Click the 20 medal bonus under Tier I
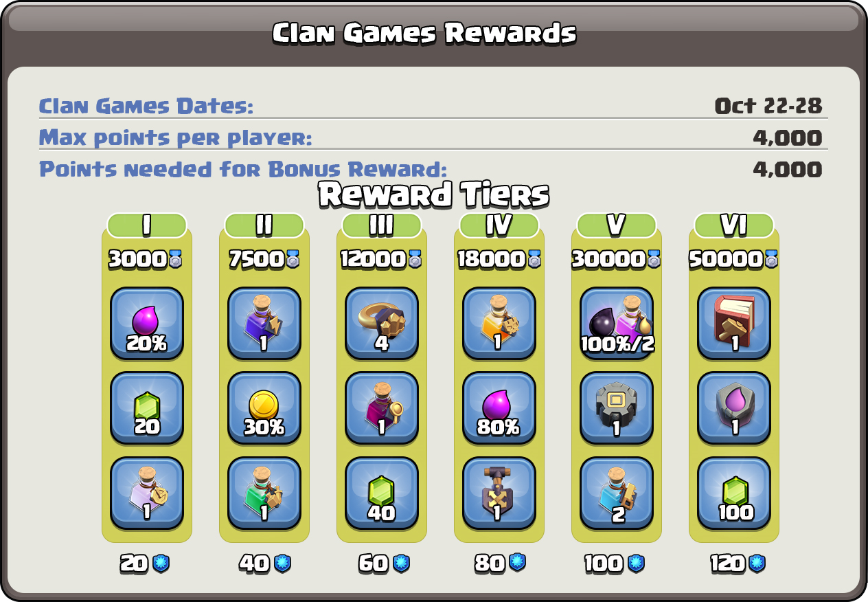The width and height of the screenshot is (868, 602). click(x=145, y=564)
